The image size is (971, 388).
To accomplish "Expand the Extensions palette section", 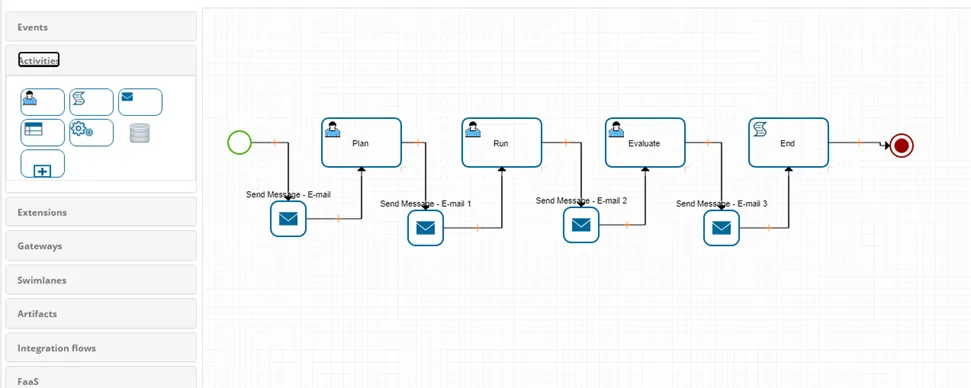I will 101,212.
